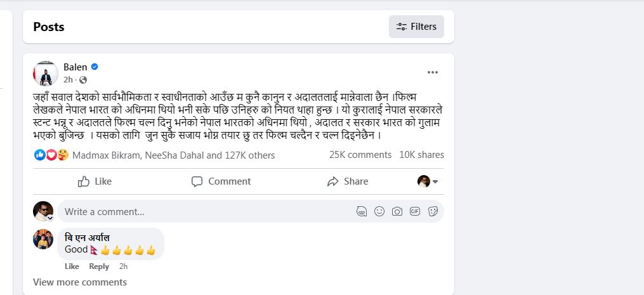644x295 pixels.
Task: View the post reaction emojis list
Action: click(x=51, y=155)
